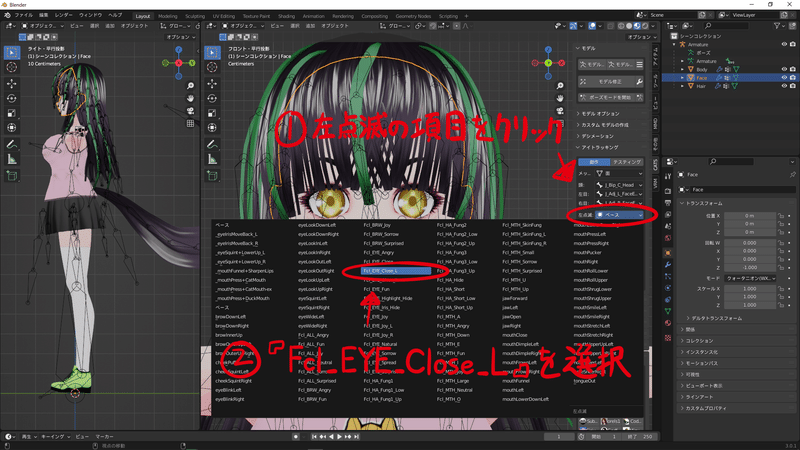800x450 pixels.
Task: Toggle visibility eye for Body in outliner
Action: pyautogui.click(x=784, y=69)
